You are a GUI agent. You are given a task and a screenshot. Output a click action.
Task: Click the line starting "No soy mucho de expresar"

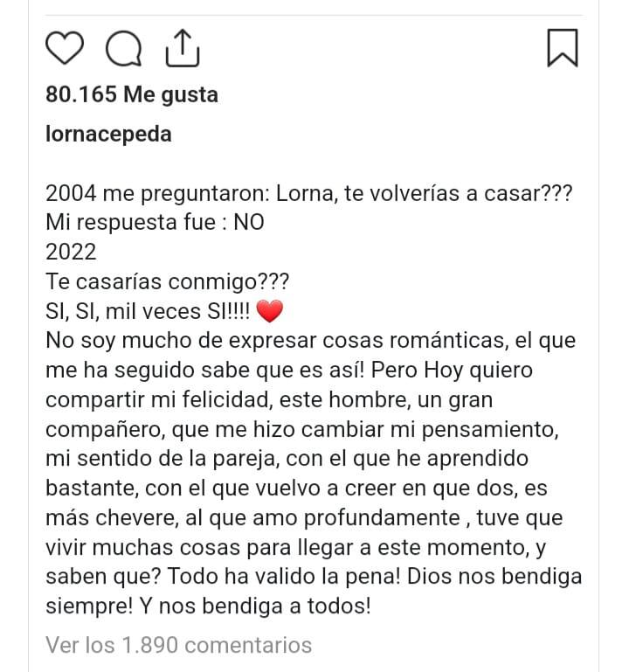tap(308, 341)
